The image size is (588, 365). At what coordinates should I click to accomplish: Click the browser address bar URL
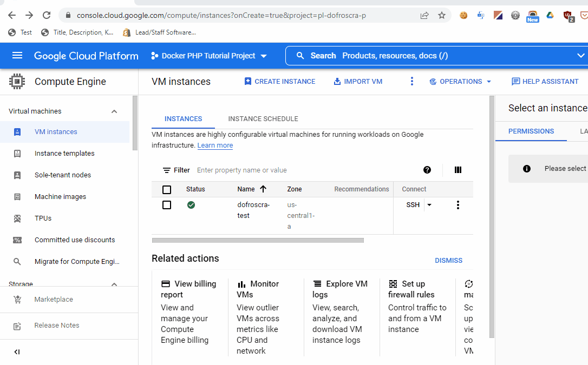tap(221, 15)
